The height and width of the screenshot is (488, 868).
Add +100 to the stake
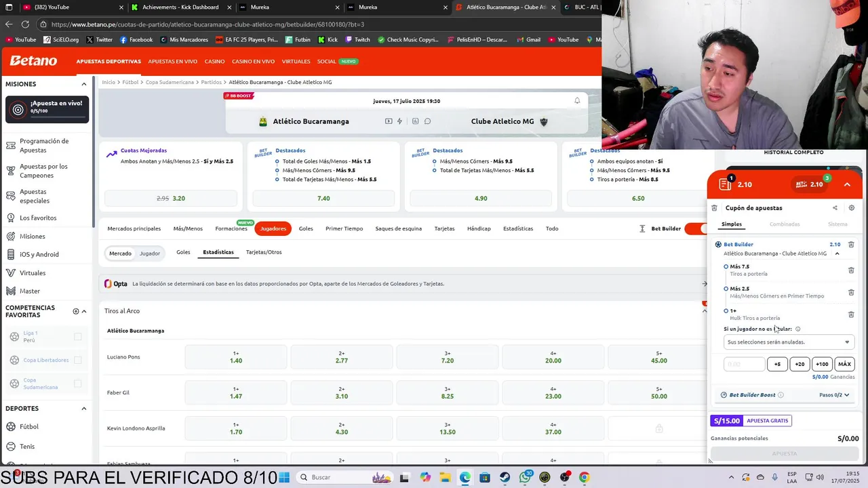(822, 365)
